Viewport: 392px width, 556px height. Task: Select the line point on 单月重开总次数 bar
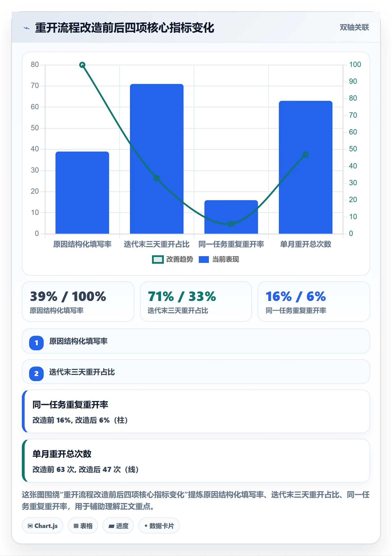pos(306,155)
